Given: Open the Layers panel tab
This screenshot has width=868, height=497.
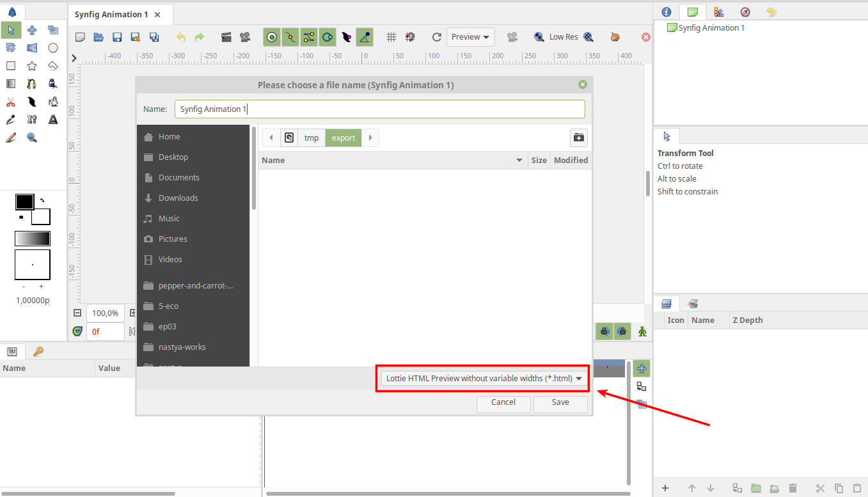Looking at the screenshot, I should pos(667,304).
